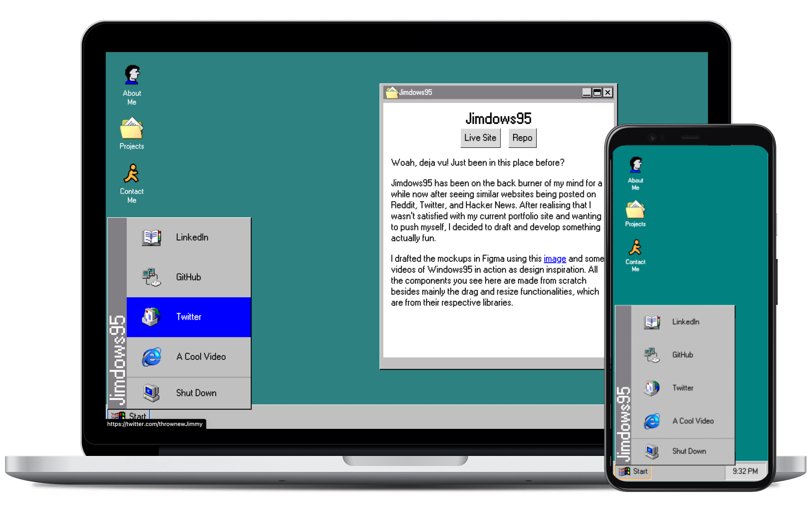Click the Internet Explorer icon beside A Cool Video

point(151,356)
